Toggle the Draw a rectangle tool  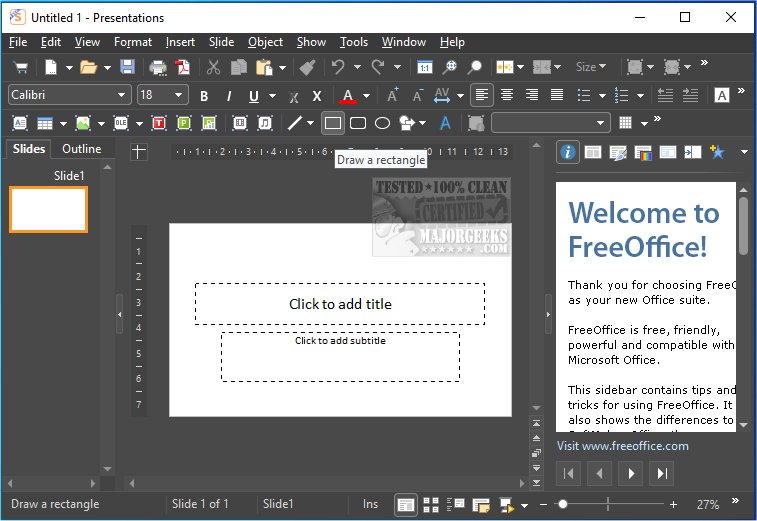(333, 123)
